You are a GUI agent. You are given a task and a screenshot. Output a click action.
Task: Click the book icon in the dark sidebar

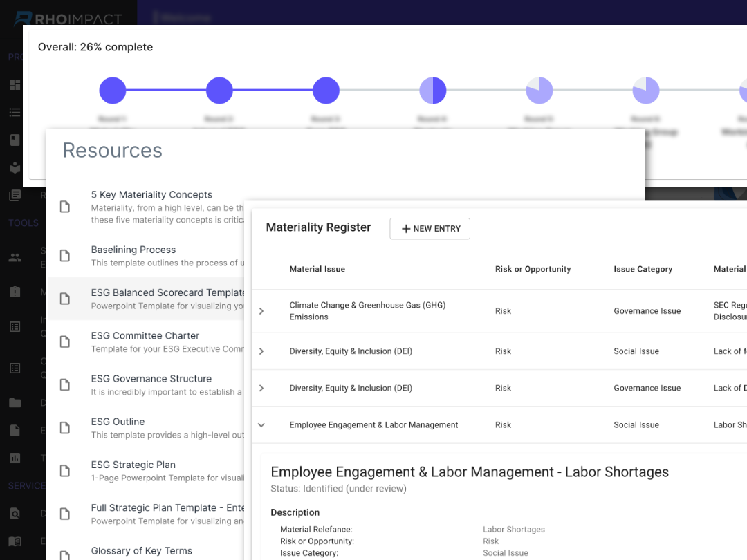15,140
